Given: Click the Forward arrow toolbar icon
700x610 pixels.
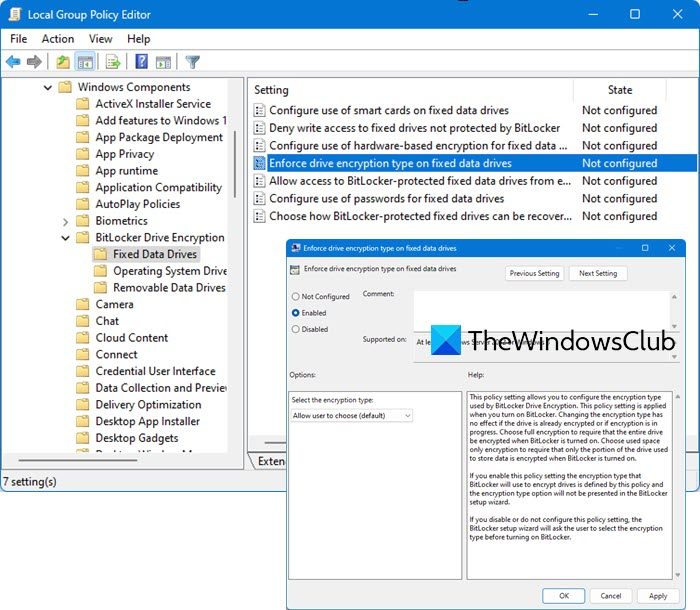Looking at the screenshot, I should pos(34,62).
